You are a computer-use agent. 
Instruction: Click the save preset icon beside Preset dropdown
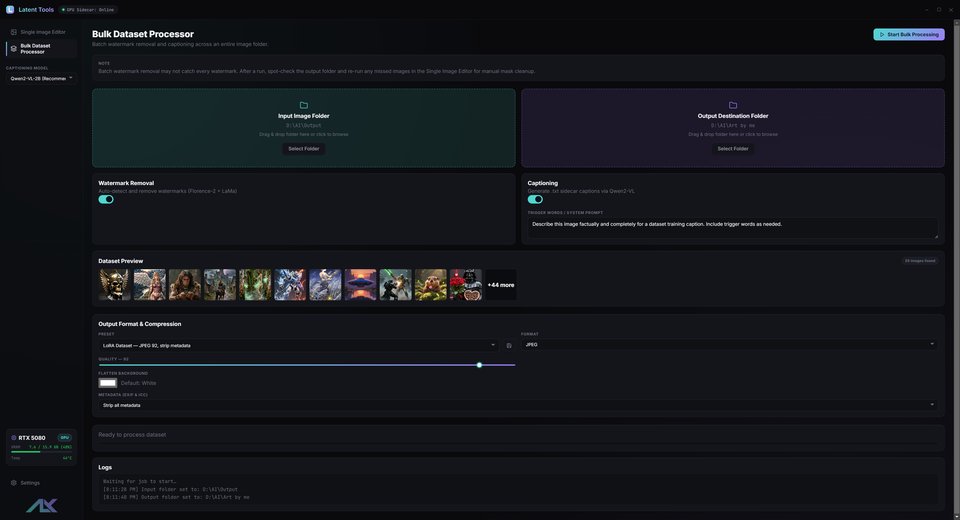point(509,345)
